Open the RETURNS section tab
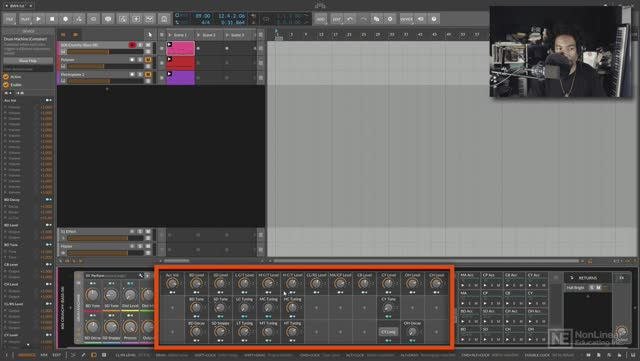The height and width of the screenshot is (361, 640). [x=588, y=278]
